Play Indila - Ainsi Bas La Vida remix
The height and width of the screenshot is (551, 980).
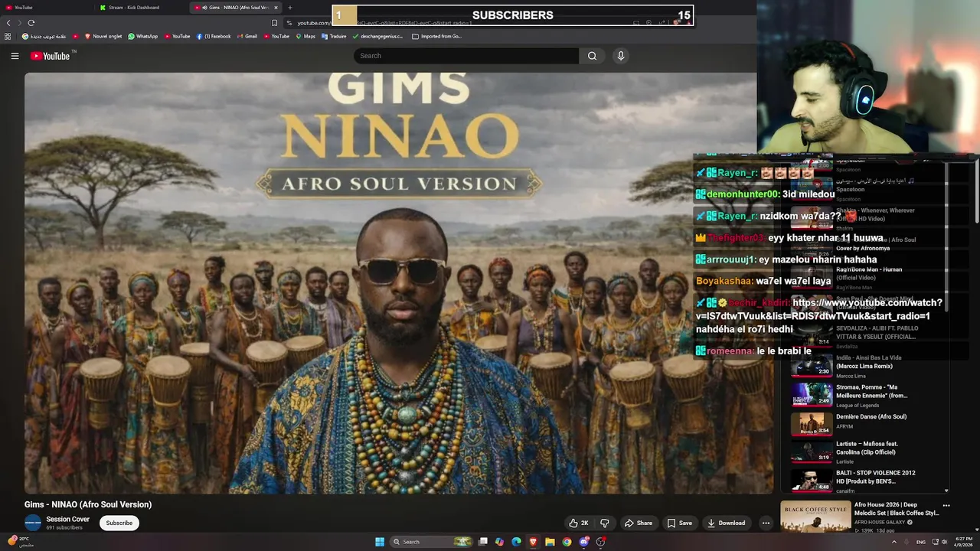click(868, 367)
